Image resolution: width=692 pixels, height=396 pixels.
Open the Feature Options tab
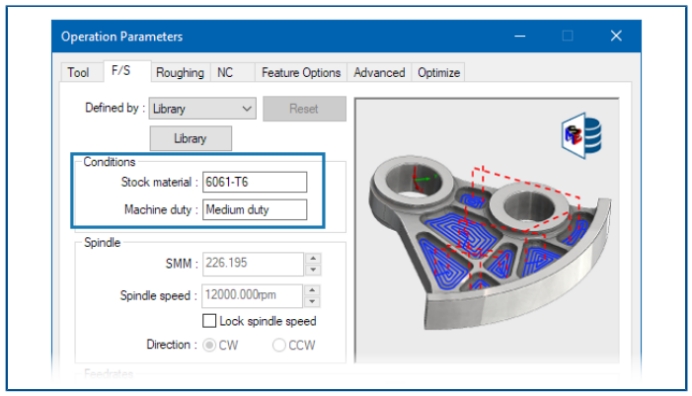point(301,72)
